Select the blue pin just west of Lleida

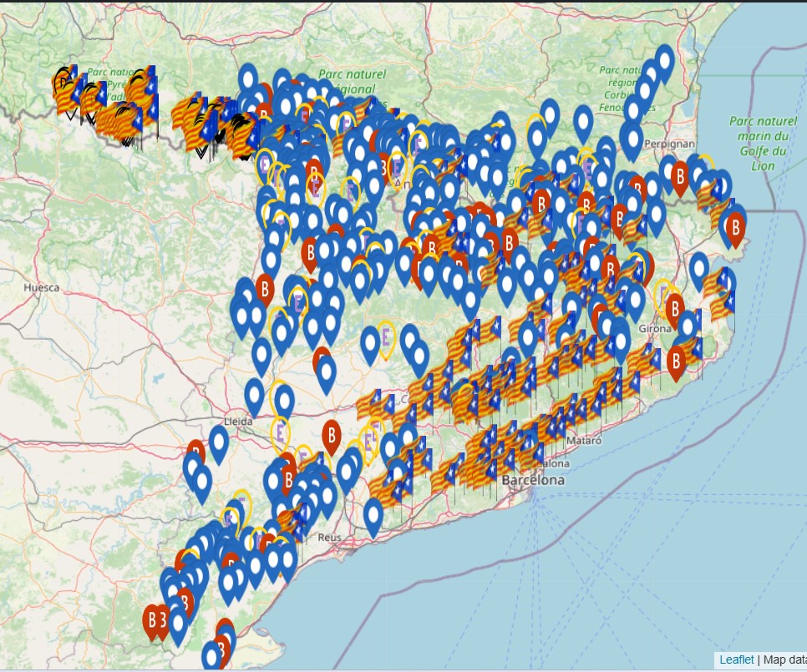(x=219, y=441)
